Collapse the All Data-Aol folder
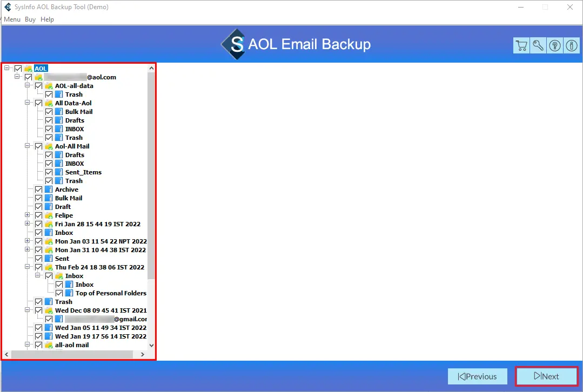 [x=27, y=103]
